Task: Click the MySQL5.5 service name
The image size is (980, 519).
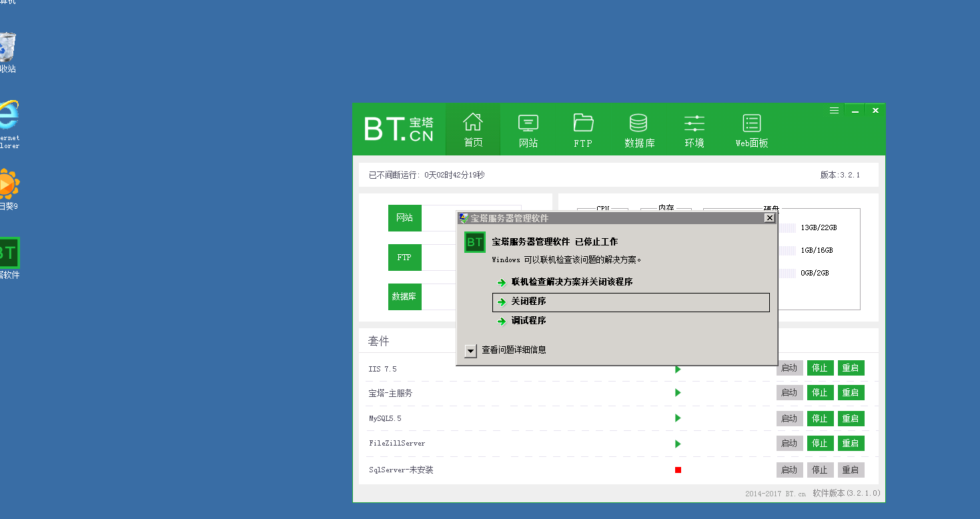Action: (x=385, y=418)
